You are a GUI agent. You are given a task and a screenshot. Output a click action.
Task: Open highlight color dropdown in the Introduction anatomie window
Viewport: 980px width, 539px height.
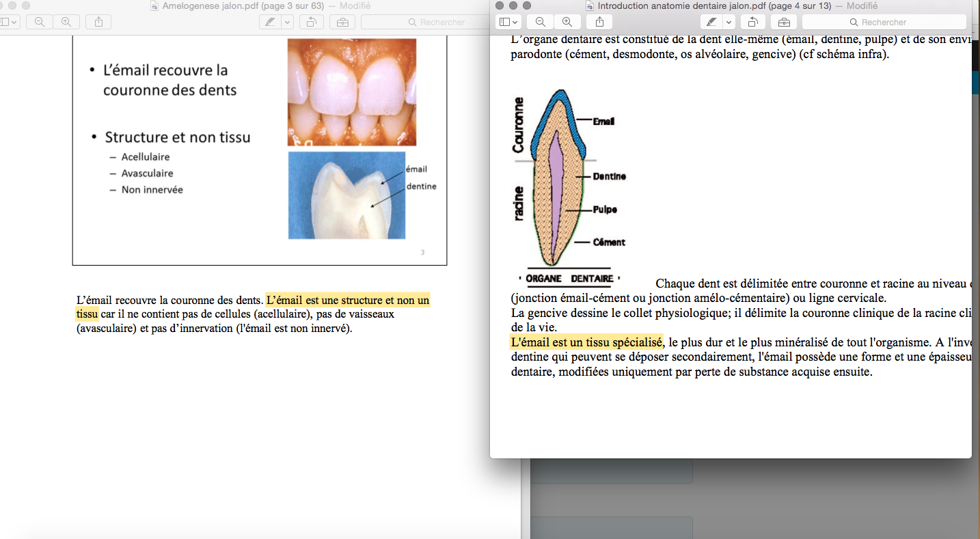click(x=729, y=22)
